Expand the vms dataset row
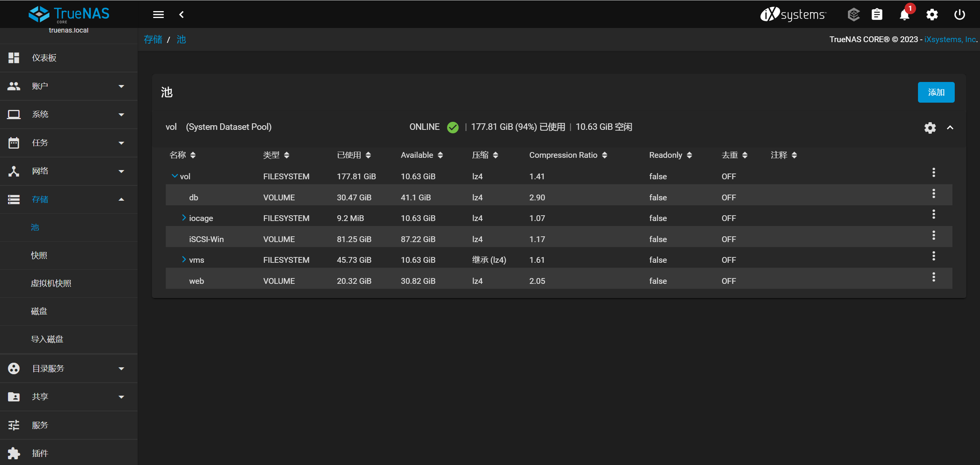This screenshot has width=980, height=465. point(184,259)
